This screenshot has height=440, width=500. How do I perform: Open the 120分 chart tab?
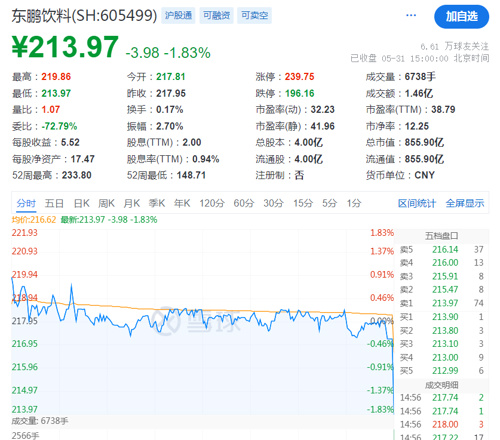pyautogui.click(x=212, y=203)
